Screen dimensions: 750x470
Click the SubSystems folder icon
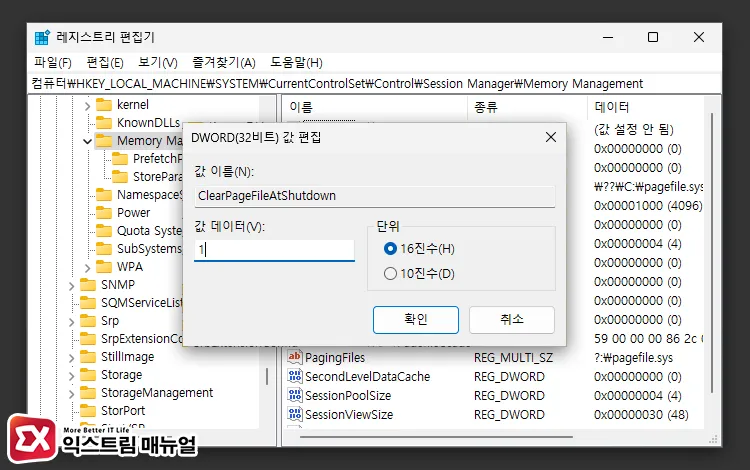click(x=104, y=249)
